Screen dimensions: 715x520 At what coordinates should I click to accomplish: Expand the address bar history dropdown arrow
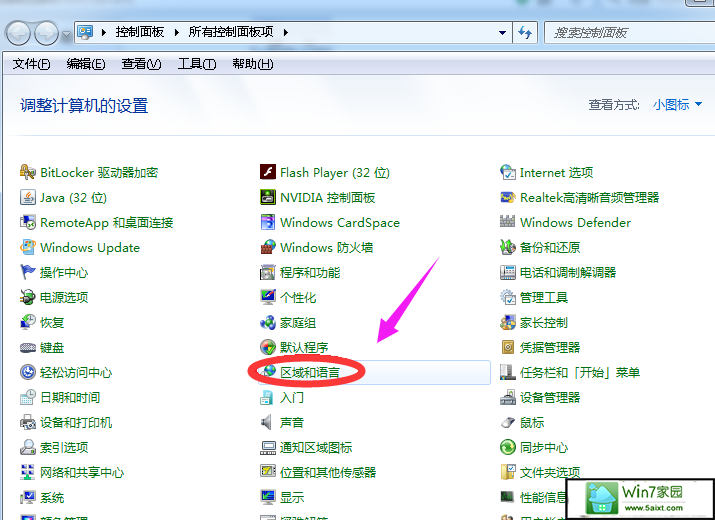pyautogui.click(x=502, y=32)
